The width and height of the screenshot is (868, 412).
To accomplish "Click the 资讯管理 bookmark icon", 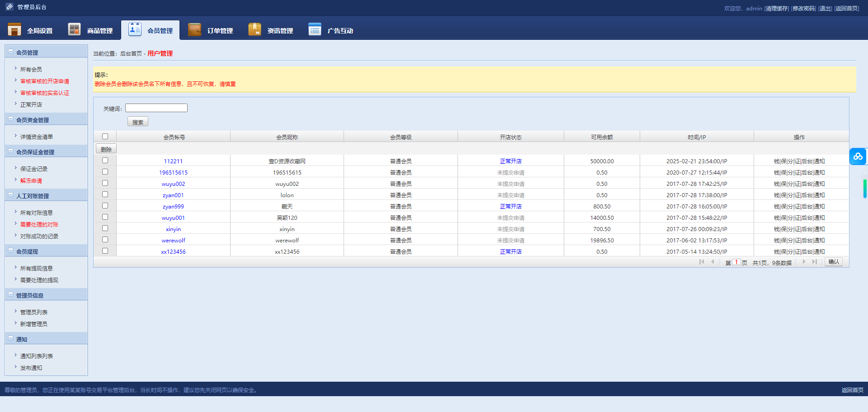I will [255, 29].
